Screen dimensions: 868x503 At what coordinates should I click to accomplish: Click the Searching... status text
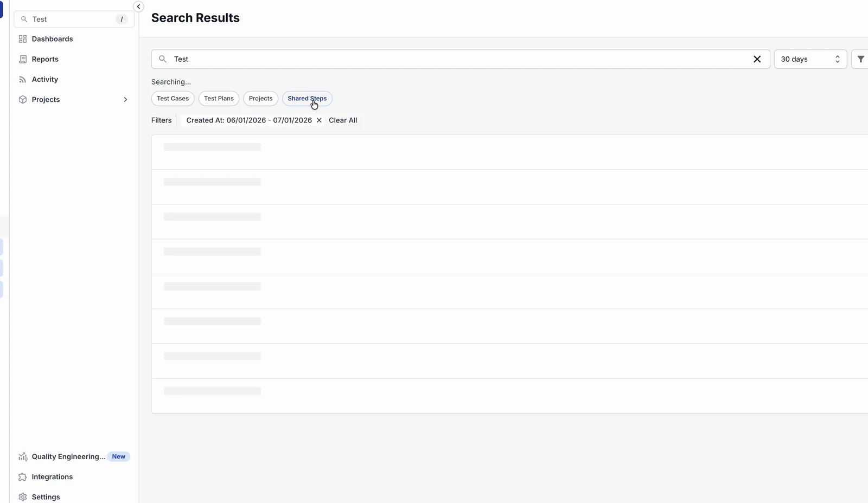[171, 82]
